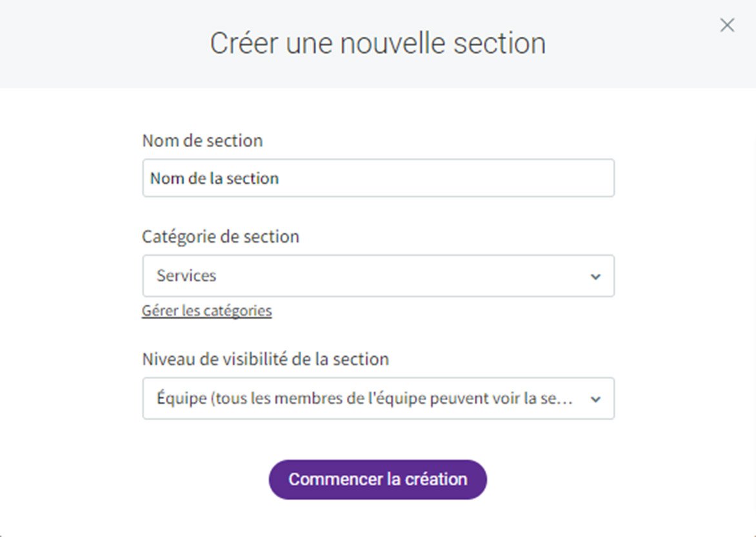The width and height of the screenshot is (756, 537).
Task: Click the "Nom de la section" placeholder text
Action: 214,179
